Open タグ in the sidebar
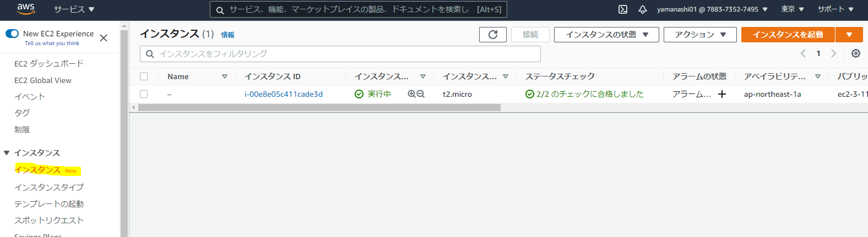Screen dimensions: 868x237 point(22,113)
